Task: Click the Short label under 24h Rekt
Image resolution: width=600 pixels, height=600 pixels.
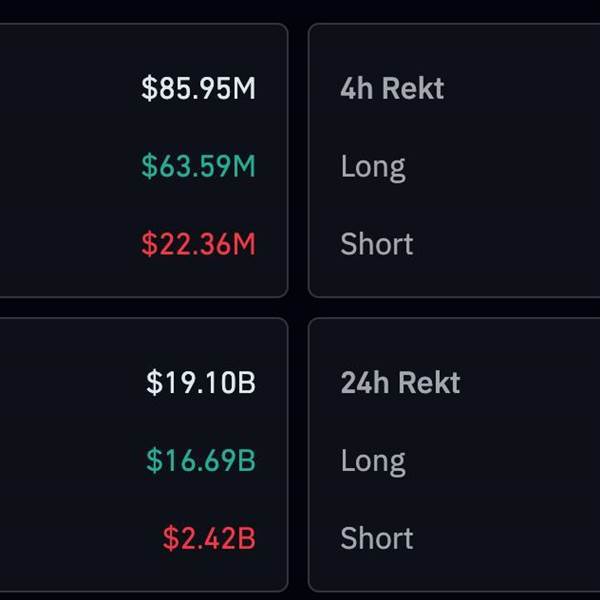Action: coord(377,538)
